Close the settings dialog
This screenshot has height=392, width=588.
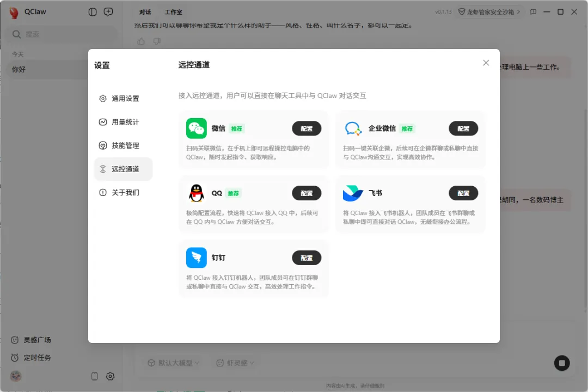coord(486,63)
